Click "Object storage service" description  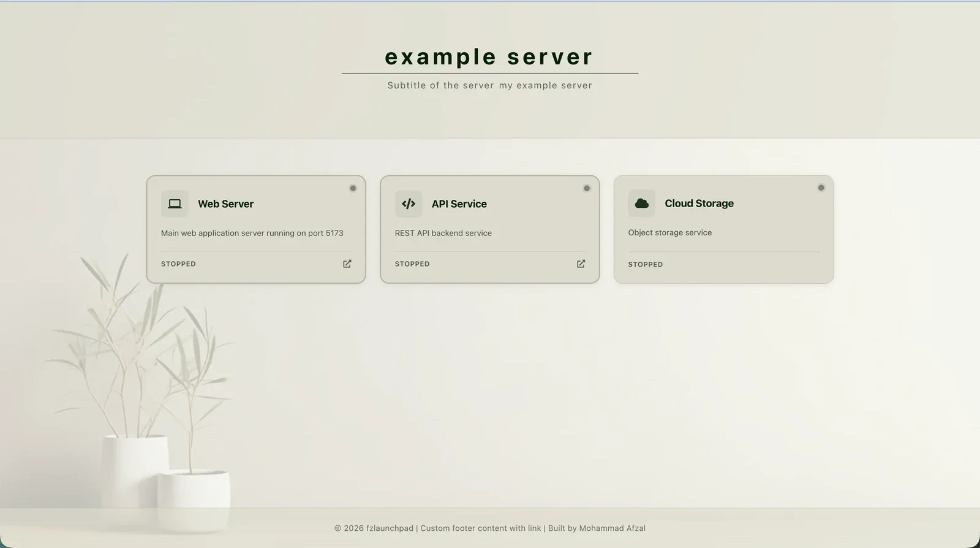(670, 232)
